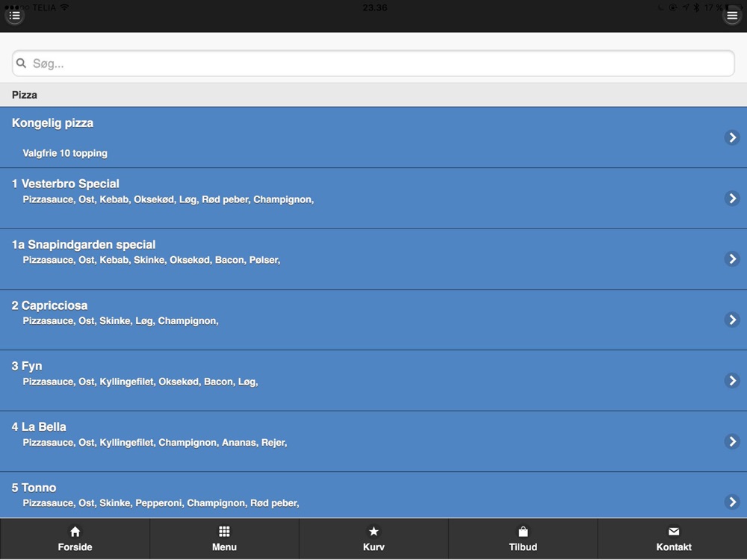Open the Kurv tab
747x560 pixels.
373,539
